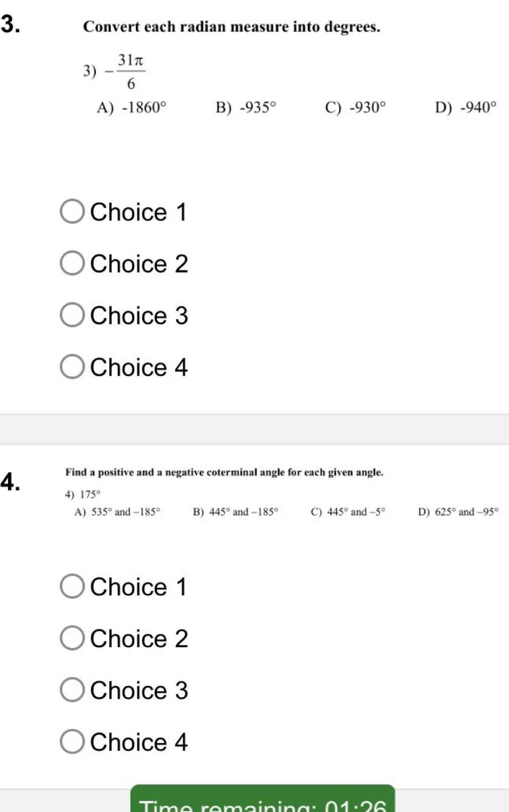
Task: Select Choice 1 radio button for question 4
Action: (72, 587)
